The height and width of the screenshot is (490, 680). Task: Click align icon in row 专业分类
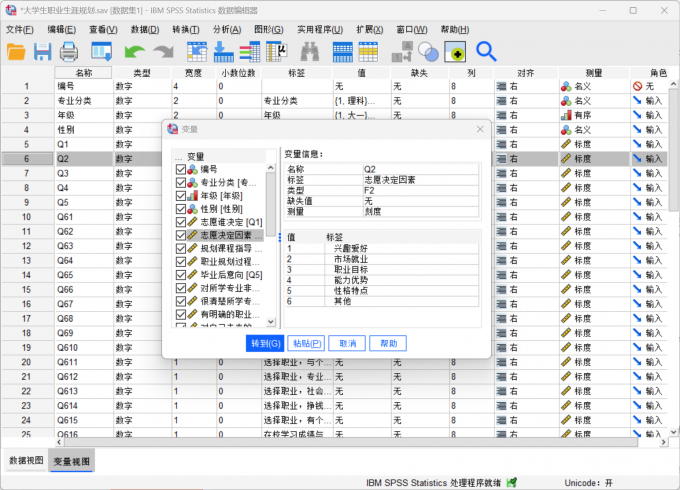(501, 101)
